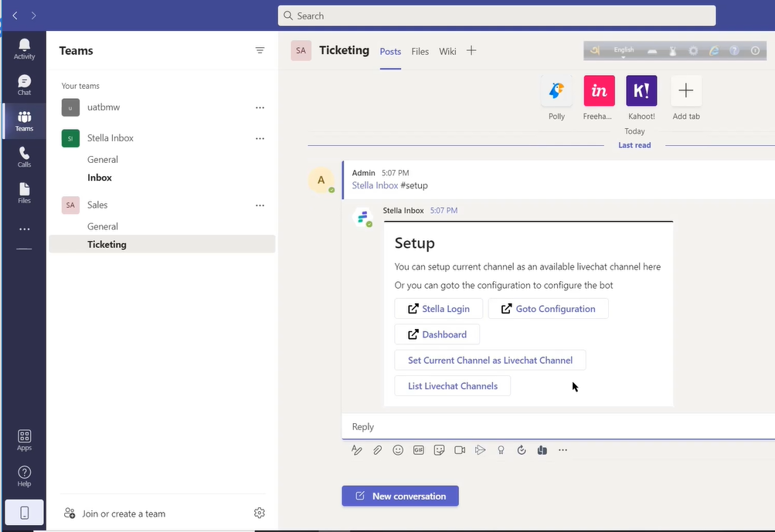Screen dimensions: 775x532
Task: Open Help in the sidebar
Action: [24, 476]
